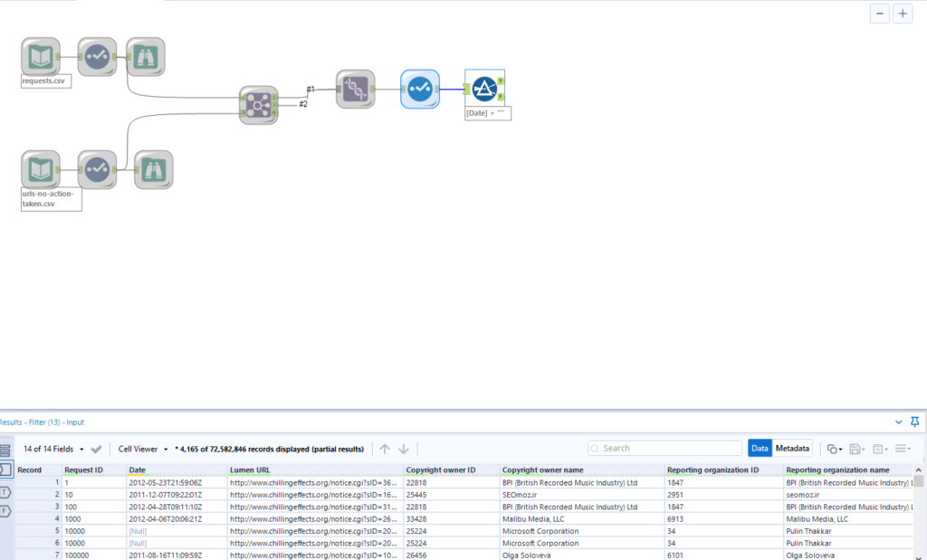
Task: Select the Copyright owner ID cell 33428
Action: click(x=451, y=519)
